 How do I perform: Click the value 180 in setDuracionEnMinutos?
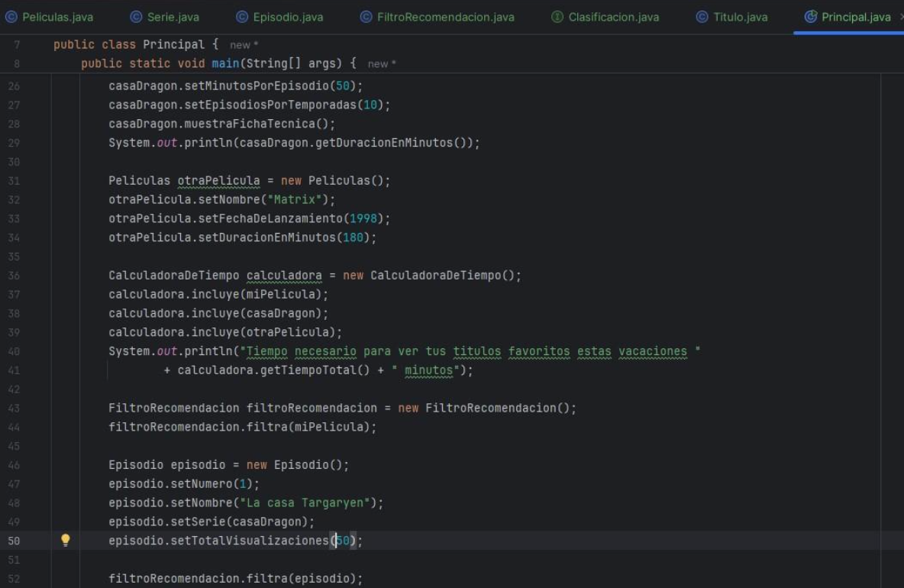[353, 237]
